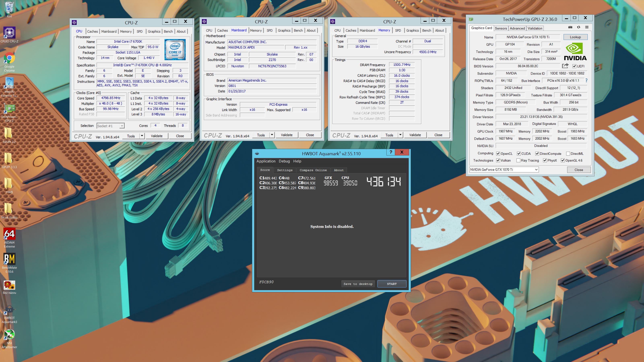Click the BIOS Date field 01/25/2017
Screen dimensions: 644x362
[x=272, y=91]
